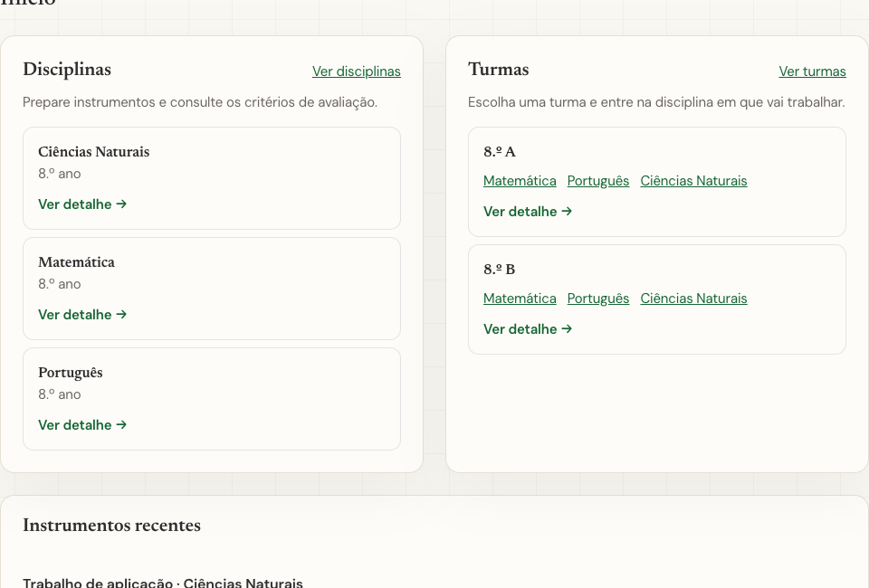Click the 'Escolha uma turma' description text

tap(656, 102)
